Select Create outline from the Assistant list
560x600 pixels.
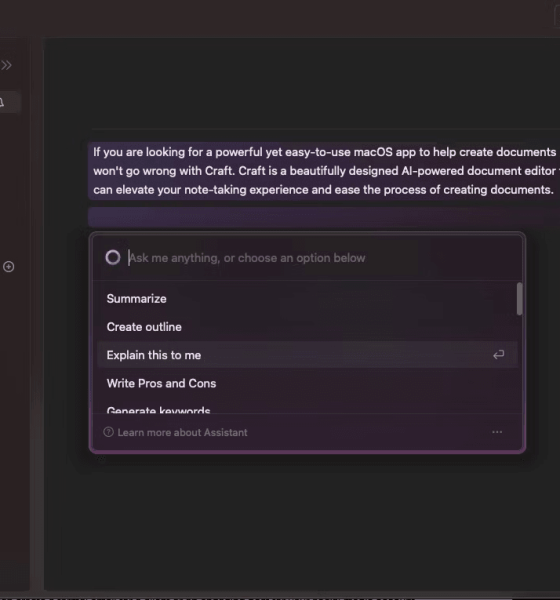point(144,327)
